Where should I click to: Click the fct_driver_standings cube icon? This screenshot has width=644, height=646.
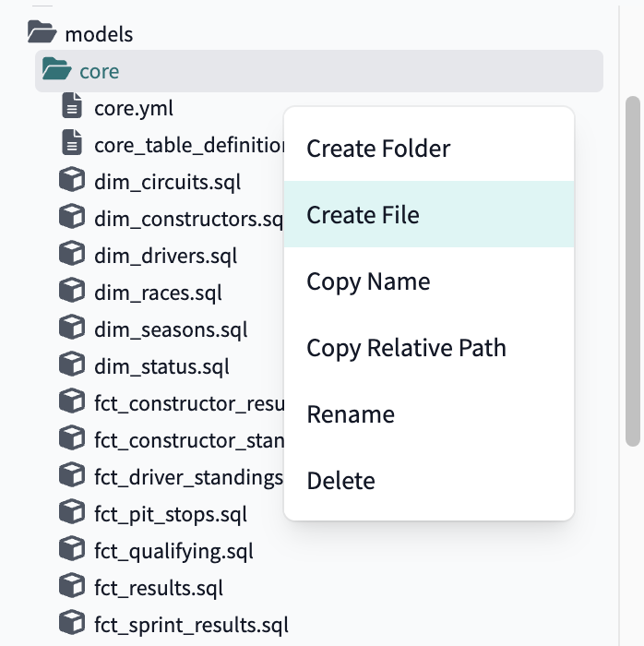tap(72, 474)
